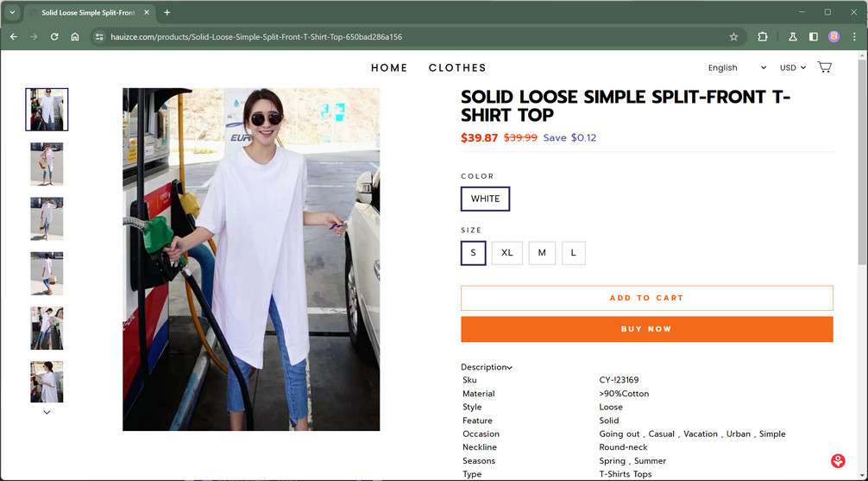Click the red floating chat icon

click(838, 461)
